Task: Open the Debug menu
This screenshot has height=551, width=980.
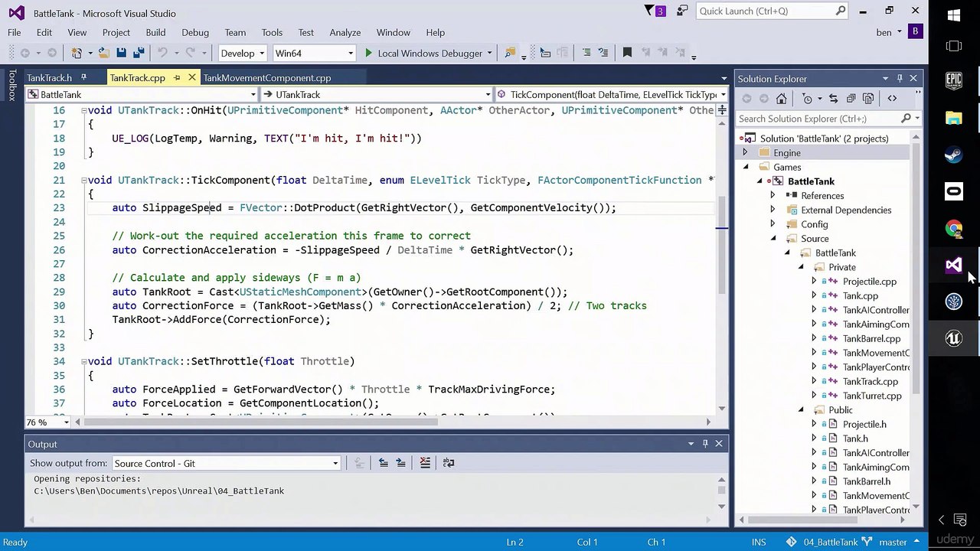Action: pos(195,32)
